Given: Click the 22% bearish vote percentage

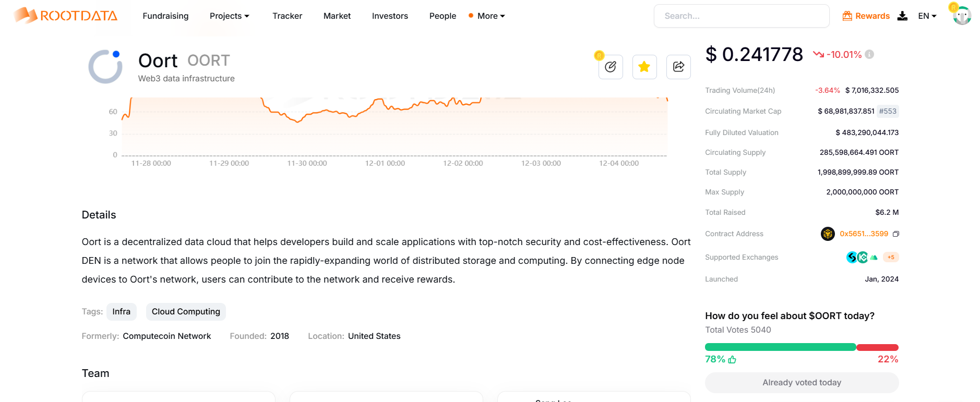Looking at the screenshot, I should (888, 359).
